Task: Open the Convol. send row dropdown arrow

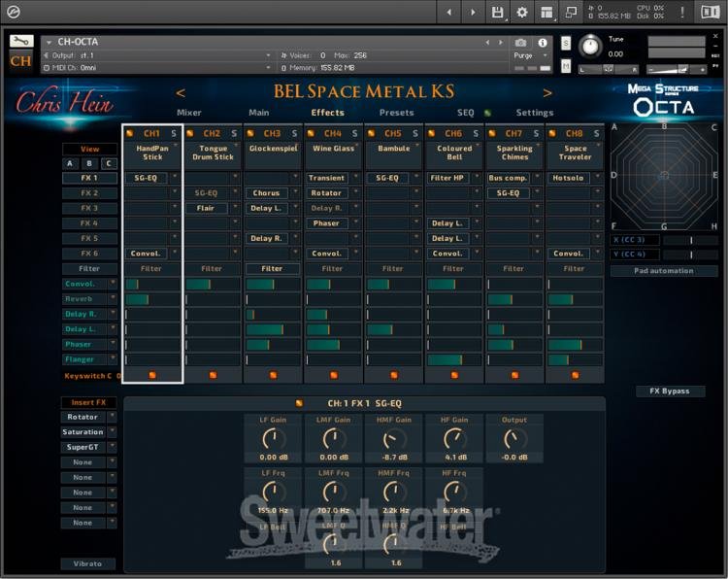Action: coord(113,284)
